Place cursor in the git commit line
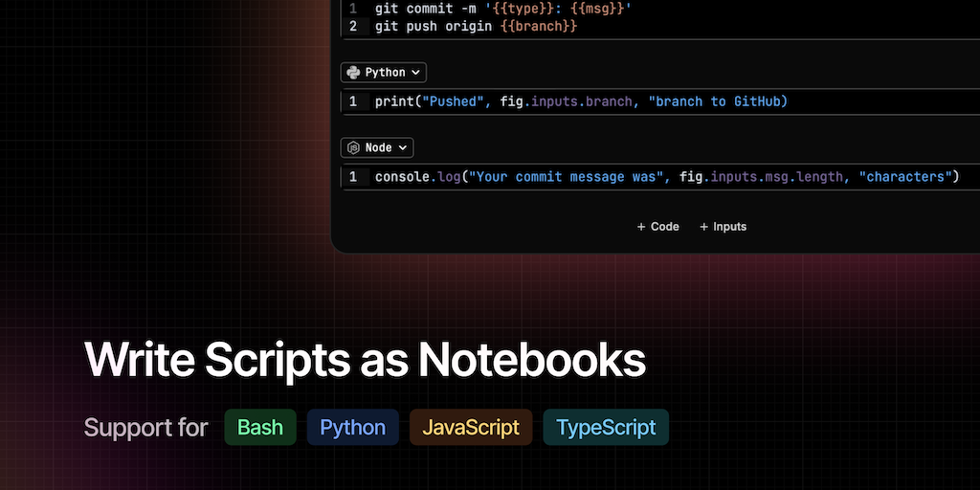 (502, 9)
